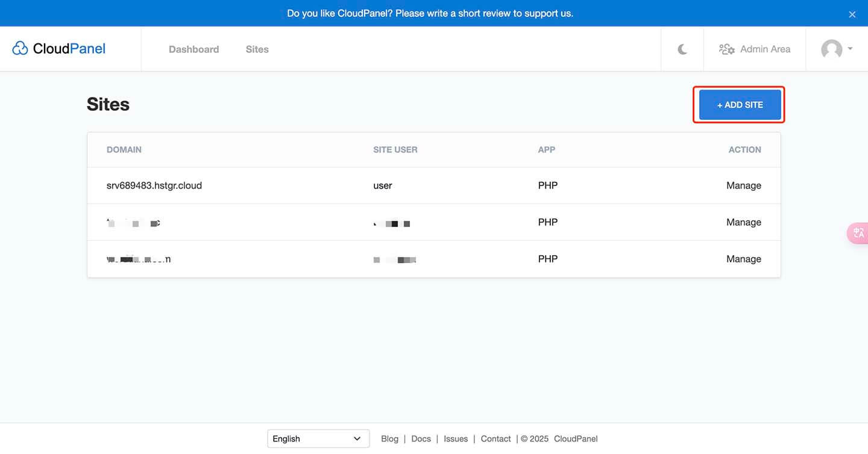
Task: Click the 'user' site user cell
Action: pos(383,185)
